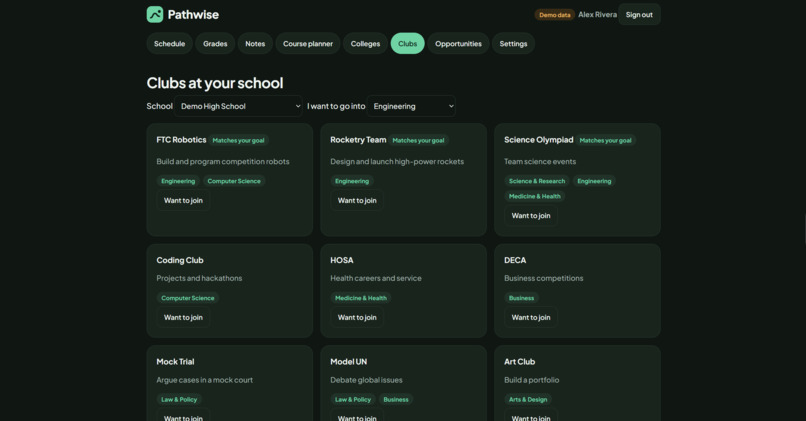Click the Demo data badge
The height and width of the screenshot is (421, 806).
point(555,15)
